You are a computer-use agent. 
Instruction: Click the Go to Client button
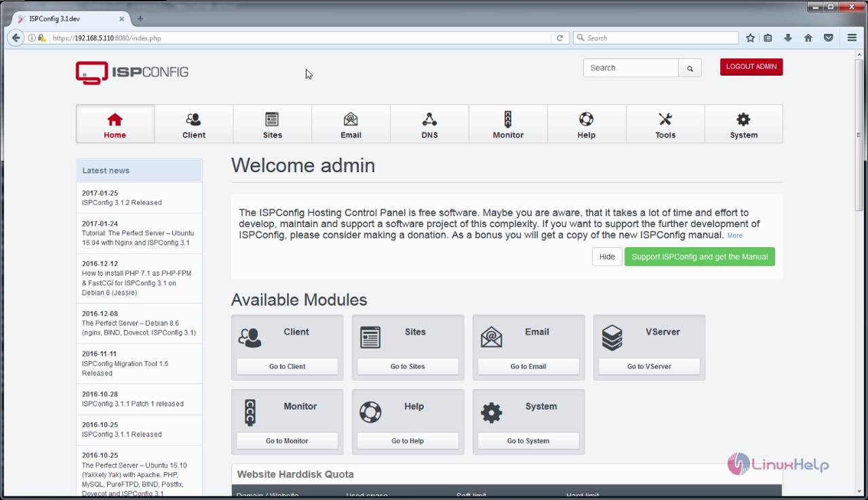click(x=288, y=367)
